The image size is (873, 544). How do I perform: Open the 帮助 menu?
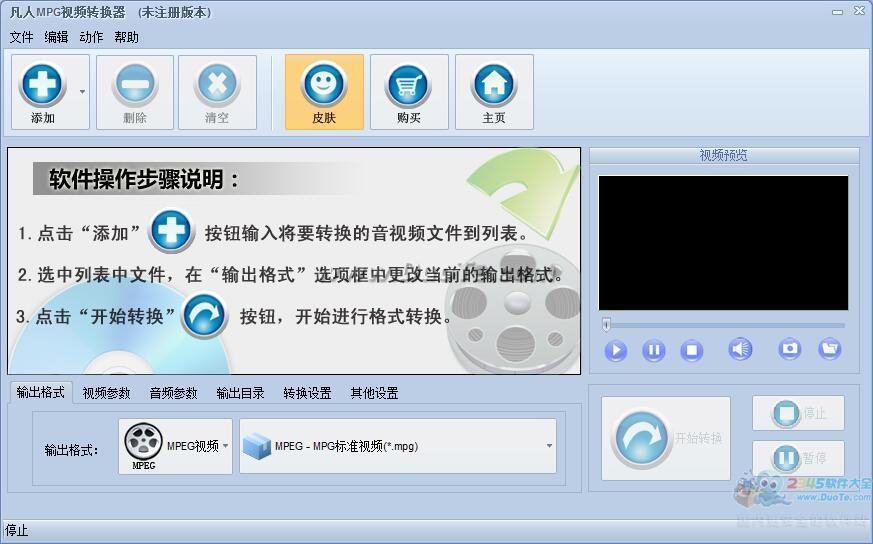(126, 37)
